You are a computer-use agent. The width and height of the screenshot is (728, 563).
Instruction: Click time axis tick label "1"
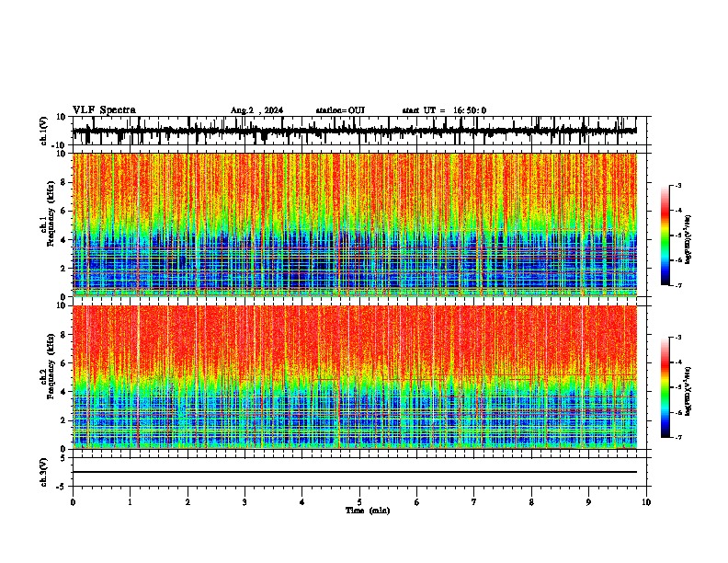point(130,502)
